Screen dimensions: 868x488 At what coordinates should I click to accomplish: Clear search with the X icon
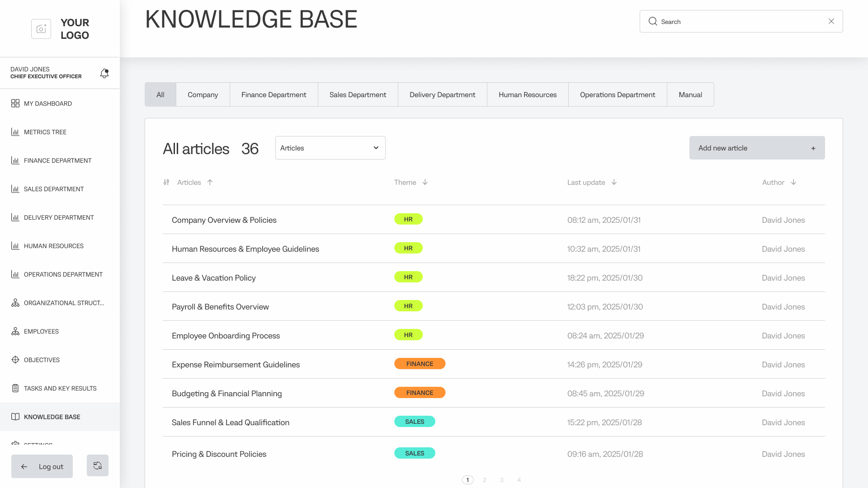point(831,21)
